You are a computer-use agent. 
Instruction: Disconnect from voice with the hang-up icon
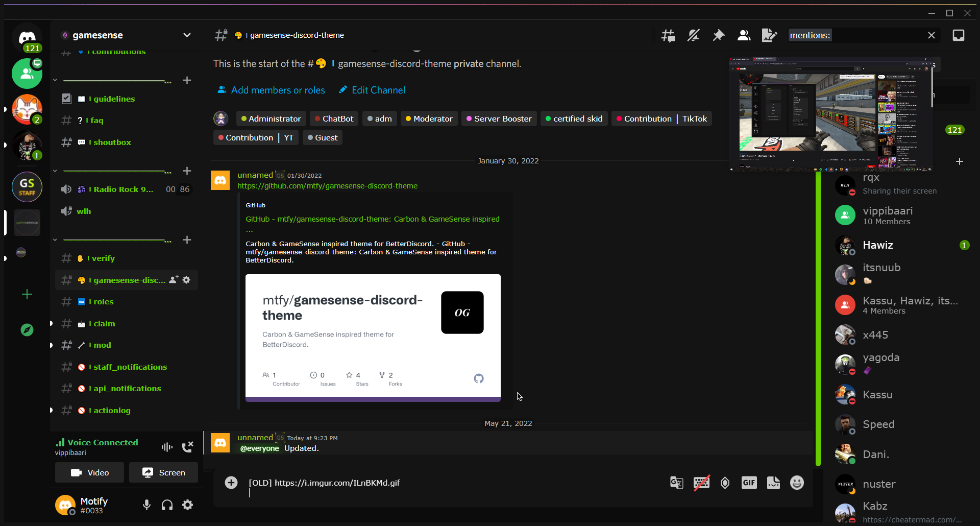click(x=188, y=446)
